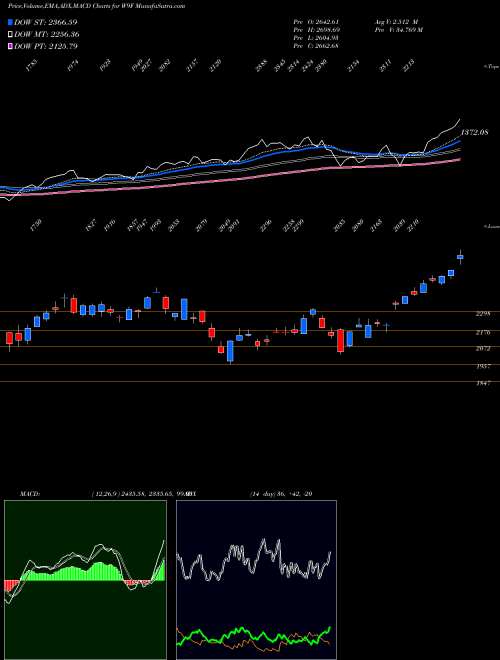This screenshot has width=500, height=660.
Task: Click the 1957 price level label
Action: coord(483,367)
